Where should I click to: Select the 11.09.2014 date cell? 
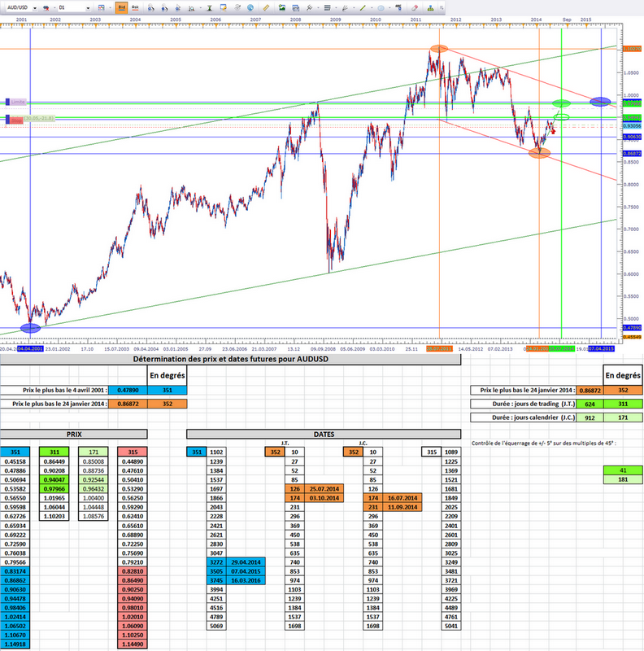point(402,507)
